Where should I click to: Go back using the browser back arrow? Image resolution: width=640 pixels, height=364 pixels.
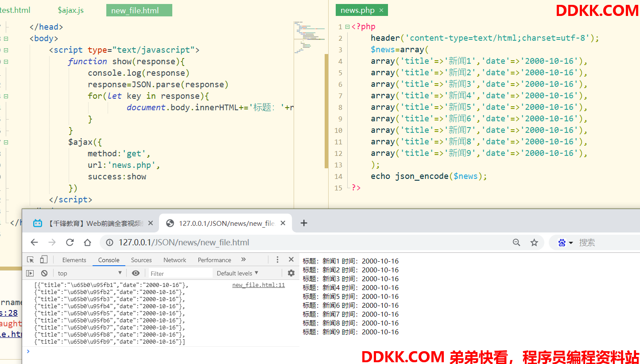34,242
